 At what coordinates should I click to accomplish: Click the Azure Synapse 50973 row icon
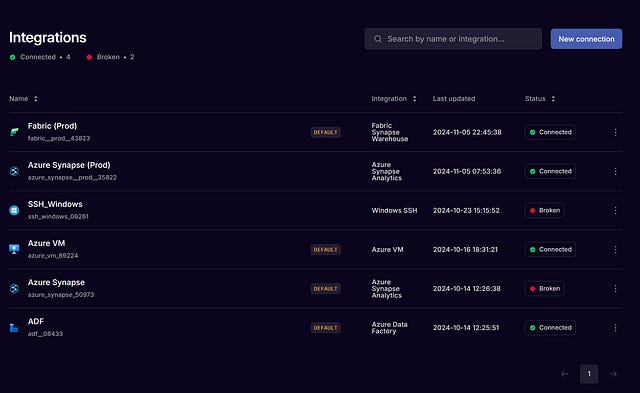point(14,289)
